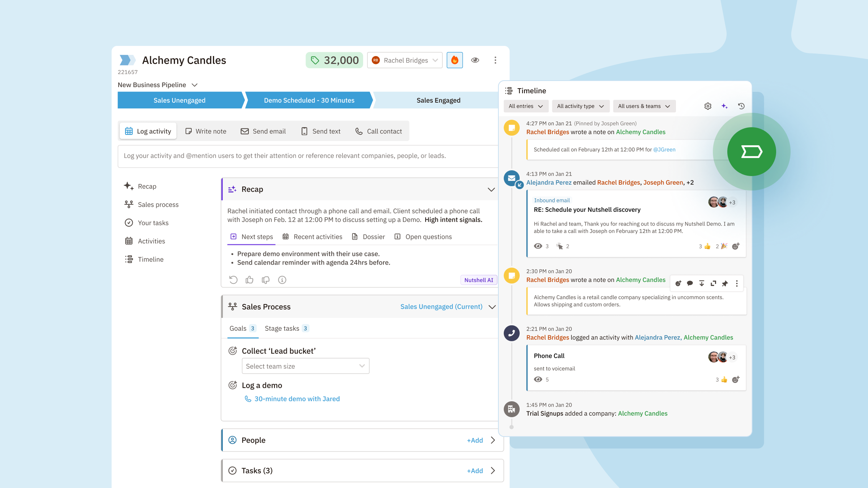Collapse the Sales Process card chevron

(492, 307)
